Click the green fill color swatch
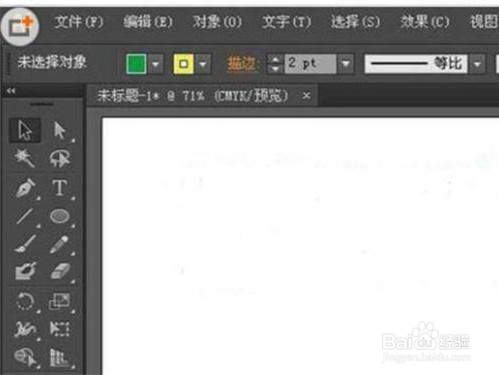 [136, 64]
